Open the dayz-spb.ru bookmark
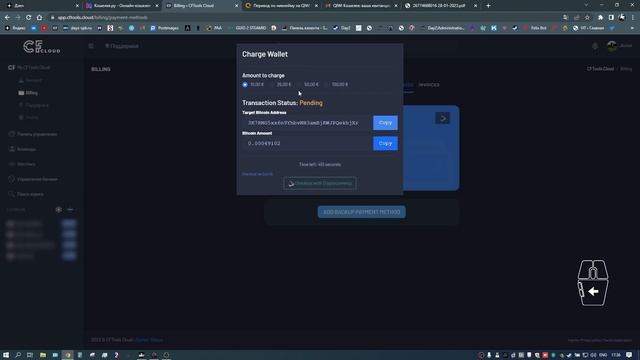The height and width of the screenshot is (360, 640). [x=78, y=28]
